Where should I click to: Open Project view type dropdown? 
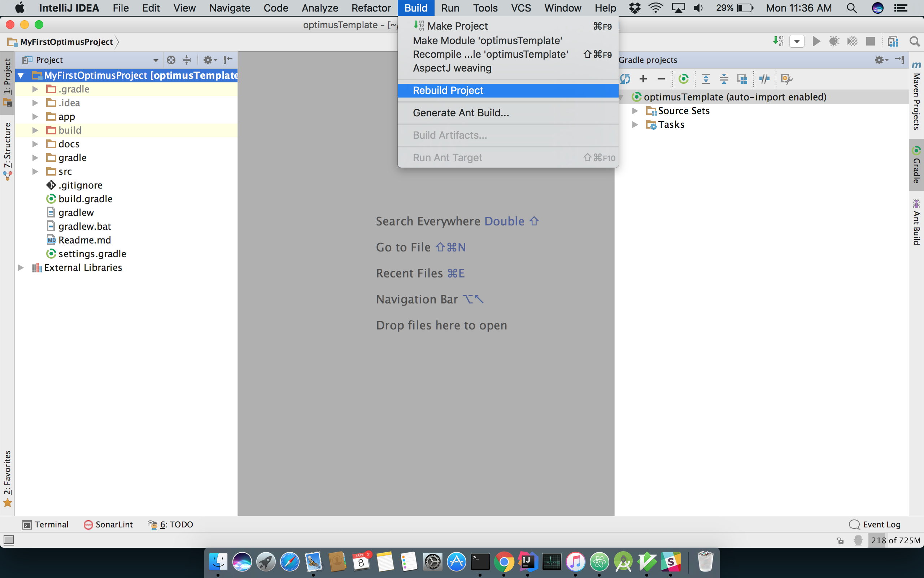click(x=156, y=60)
